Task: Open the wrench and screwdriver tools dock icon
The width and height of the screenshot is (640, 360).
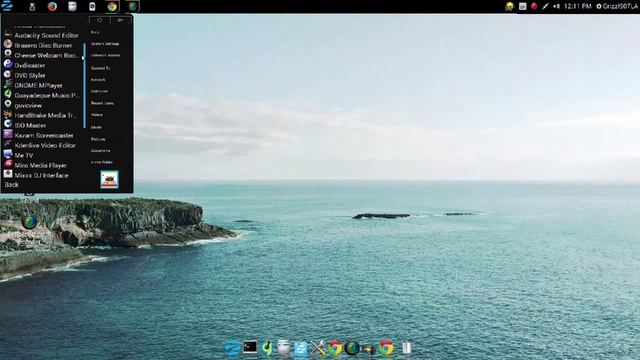Action: click(x=318, y=348)
